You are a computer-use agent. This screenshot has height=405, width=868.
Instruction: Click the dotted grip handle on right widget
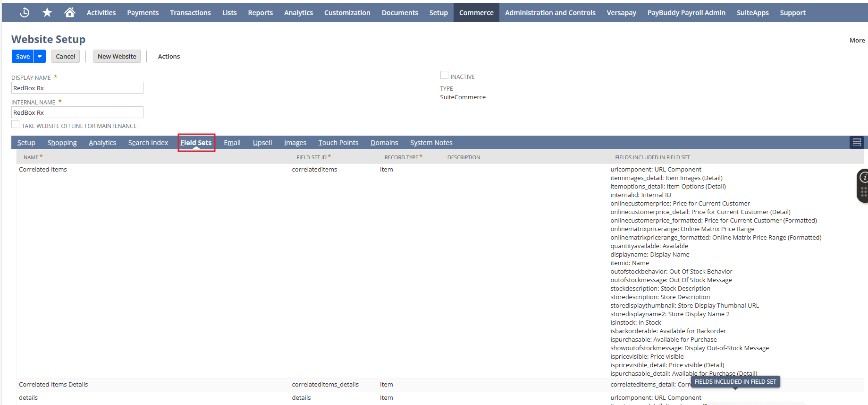point(864,192)
